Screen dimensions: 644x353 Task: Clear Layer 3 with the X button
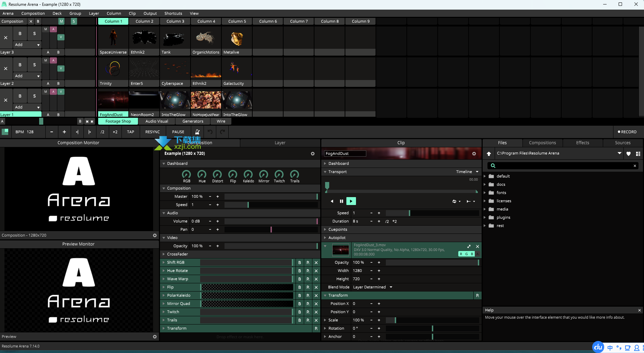[6, 38]
